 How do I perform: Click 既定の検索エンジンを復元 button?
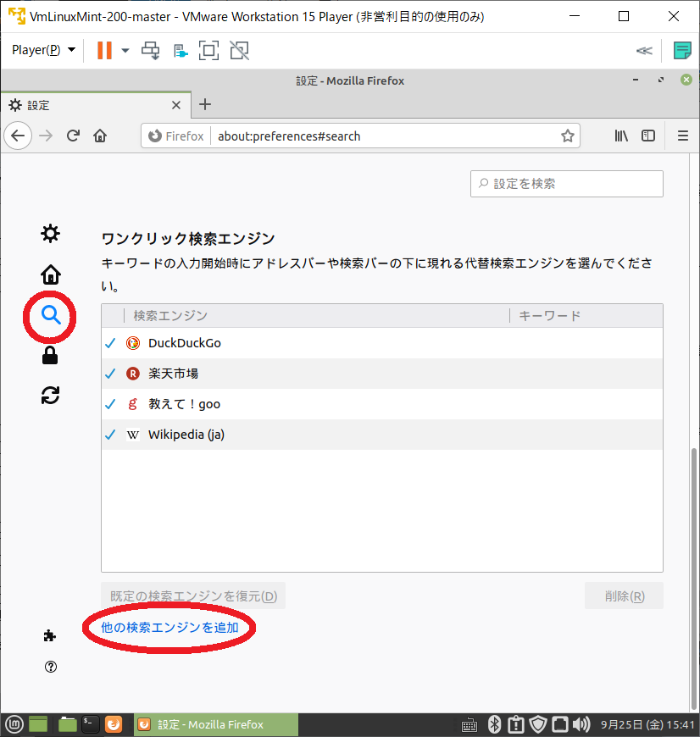pyautogui.click(x=193, y=596)
